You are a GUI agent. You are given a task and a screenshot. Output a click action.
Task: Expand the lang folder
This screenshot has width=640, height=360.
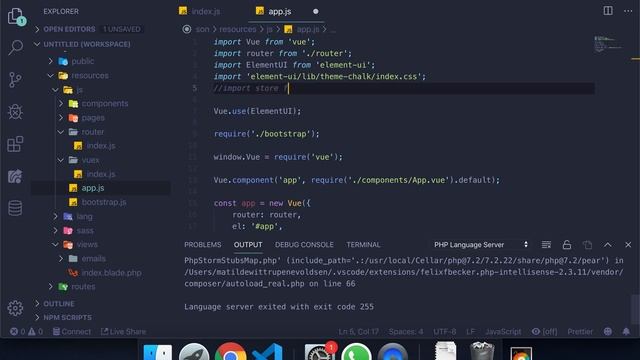pyautogui.click(x=84, y=216)
